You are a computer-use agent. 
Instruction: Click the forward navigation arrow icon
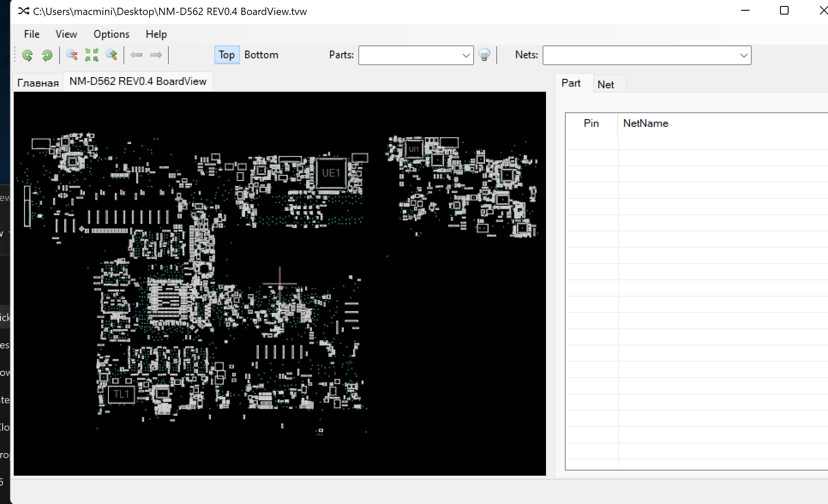156,55
